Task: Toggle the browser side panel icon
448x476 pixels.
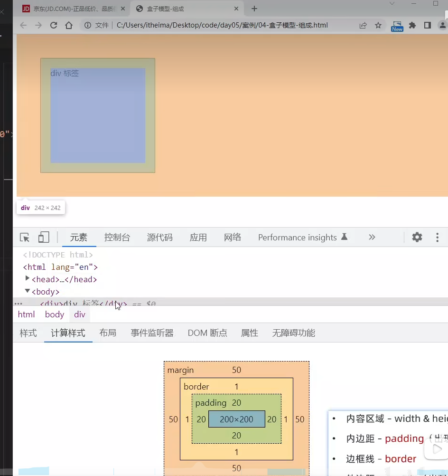Action: [x=428, y=25]
